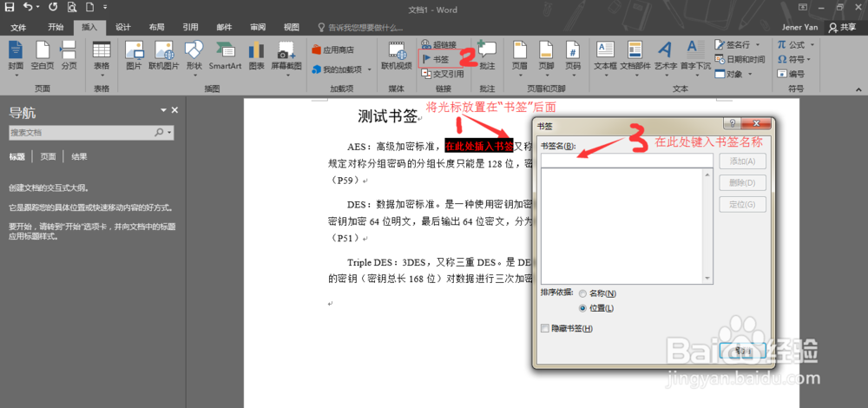This screenshot has height=408, width=868.
Task: Open the Table (表格) insert menu
Action: pos(102,57)
